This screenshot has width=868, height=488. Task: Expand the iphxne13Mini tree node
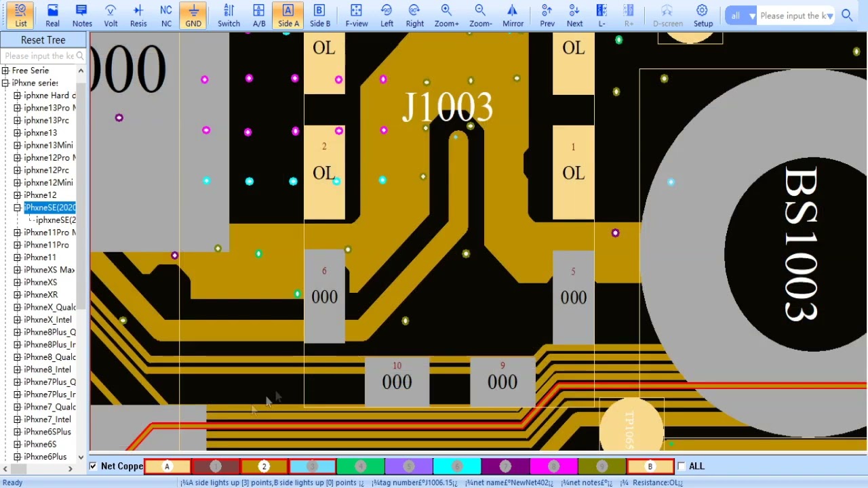18,145
